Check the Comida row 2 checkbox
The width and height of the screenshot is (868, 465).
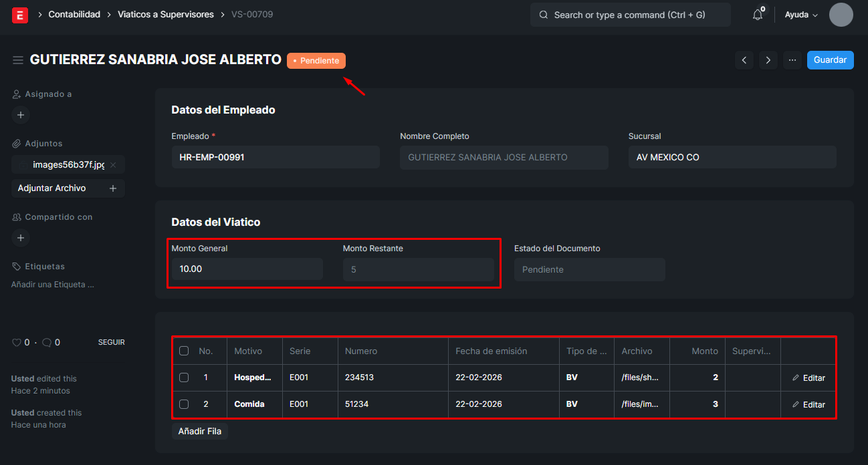(184, 404)
